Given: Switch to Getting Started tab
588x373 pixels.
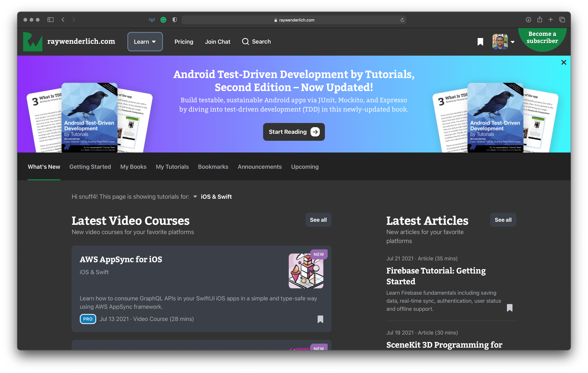Looking at the screenshot, I should [90, 167].
